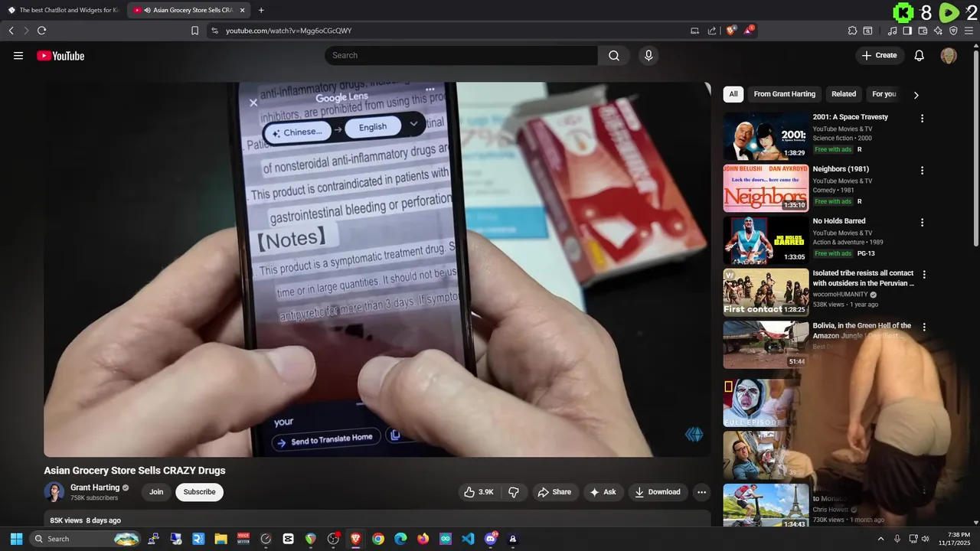Click the YouTube search magnifier button

coord(614,55)
